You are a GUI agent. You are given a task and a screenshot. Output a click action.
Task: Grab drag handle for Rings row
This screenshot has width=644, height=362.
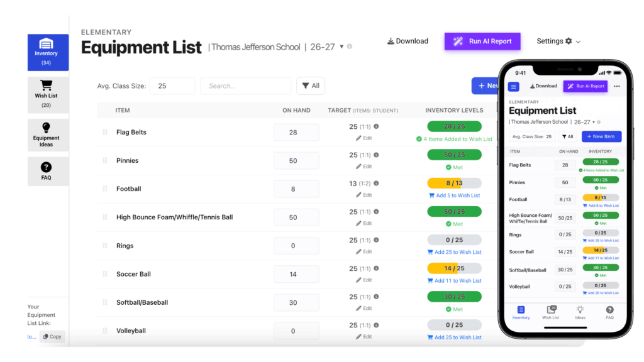tap(105, 246)
